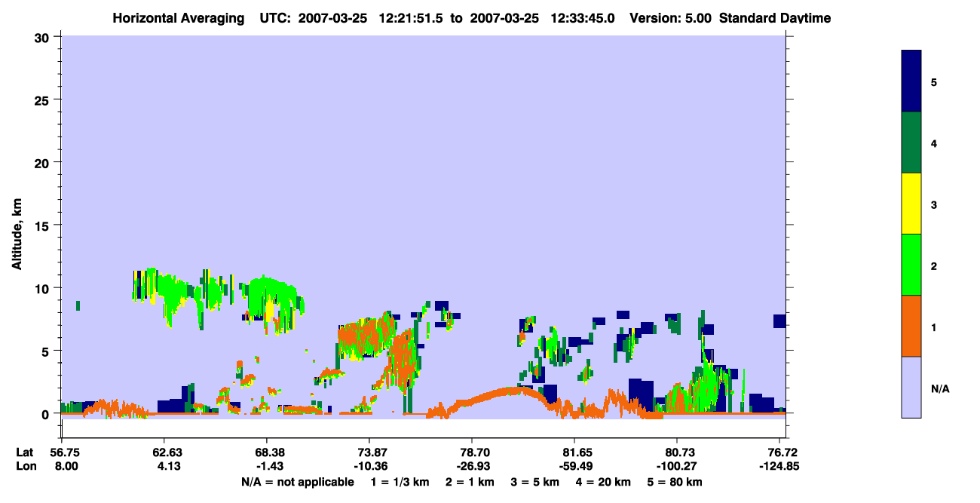Click the dark blue colorbar segment labeled 5

click(911, 81)
